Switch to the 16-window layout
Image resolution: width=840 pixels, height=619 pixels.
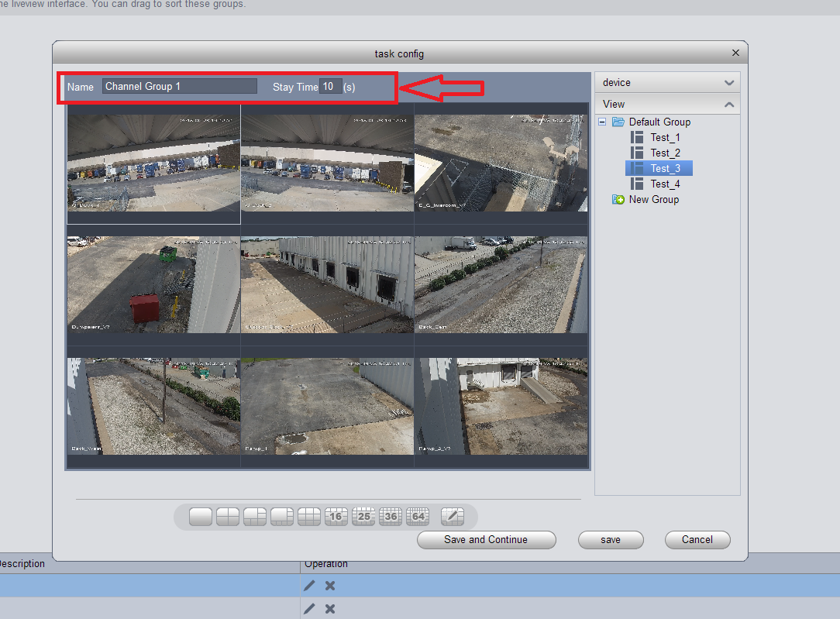coord(336,517)
